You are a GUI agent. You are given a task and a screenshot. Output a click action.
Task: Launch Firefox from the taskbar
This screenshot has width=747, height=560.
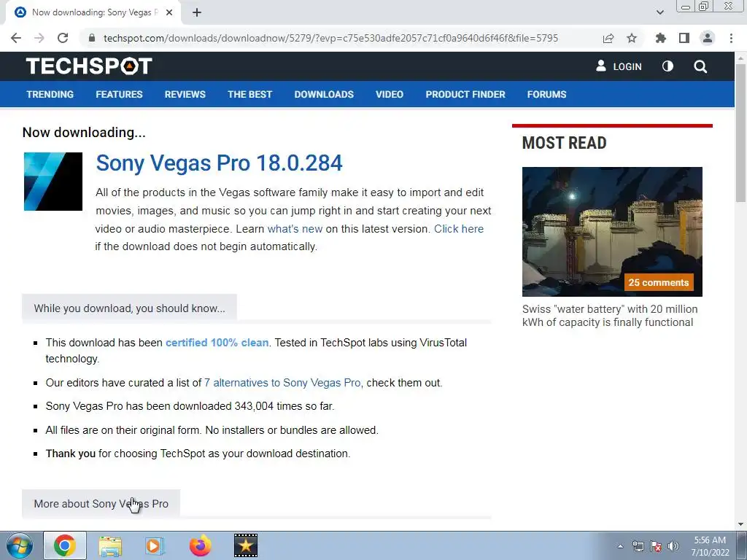200,545
